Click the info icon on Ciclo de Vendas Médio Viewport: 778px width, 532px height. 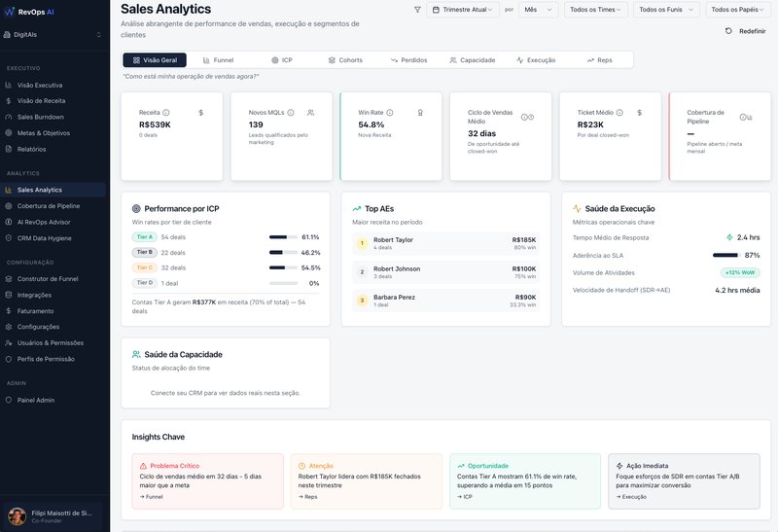pos(524,117)
